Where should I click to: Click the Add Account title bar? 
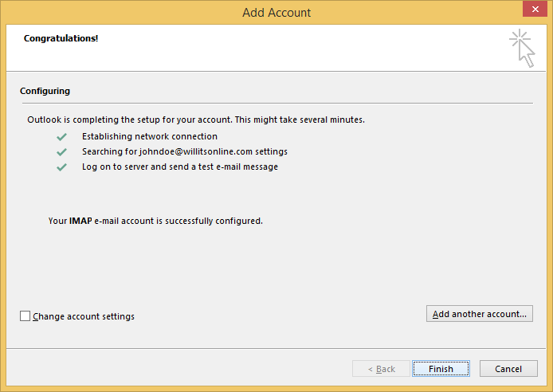(276, 13)
